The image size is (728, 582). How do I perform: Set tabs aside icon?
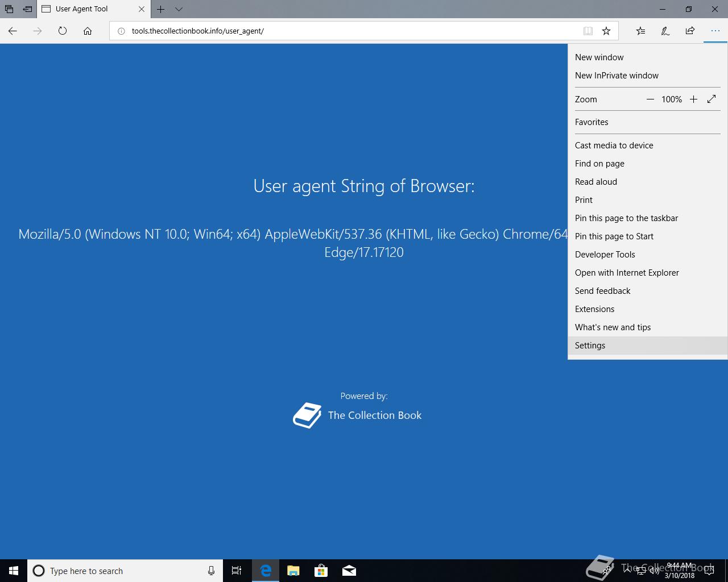(27, 9)
